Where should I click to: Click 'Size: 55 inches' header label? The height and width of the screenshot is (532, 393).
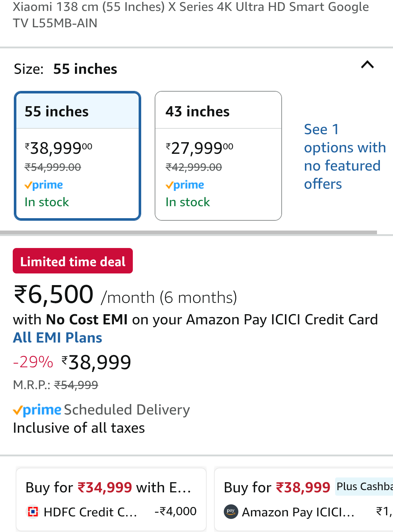[x=65, y=69]
